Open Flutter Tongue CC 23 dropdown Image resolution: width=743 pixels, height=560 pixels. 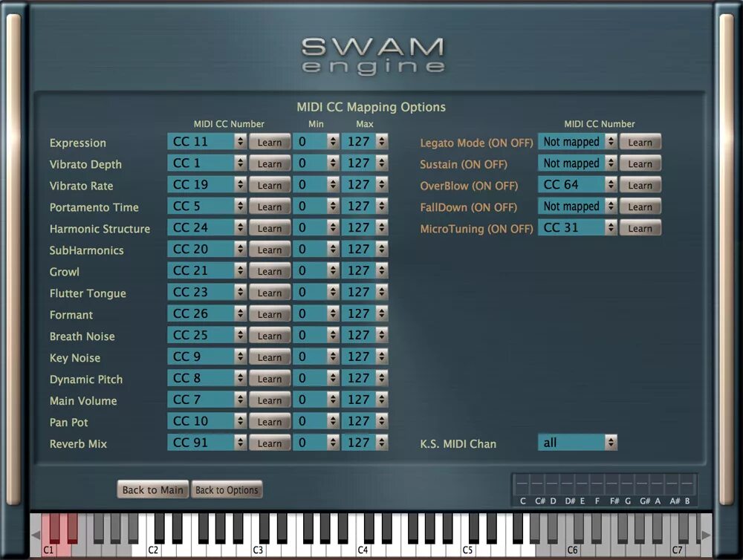tap(207, 292)
